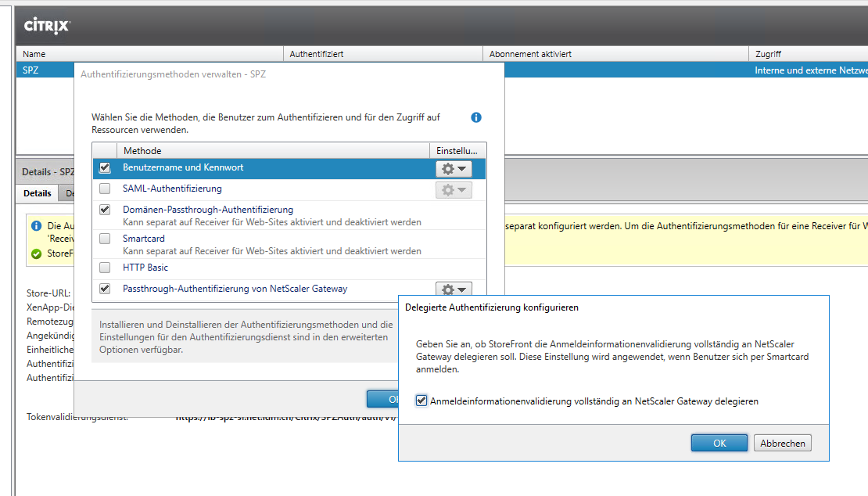Open the settings gear for NetScaler Gateway Passthrough

point(450,289)
